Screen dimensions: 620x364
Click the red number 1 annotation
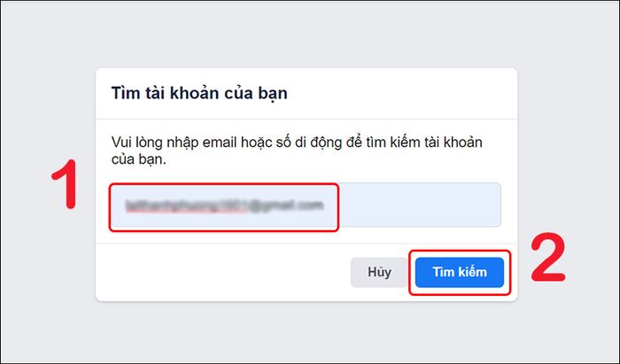pos(65,184)
